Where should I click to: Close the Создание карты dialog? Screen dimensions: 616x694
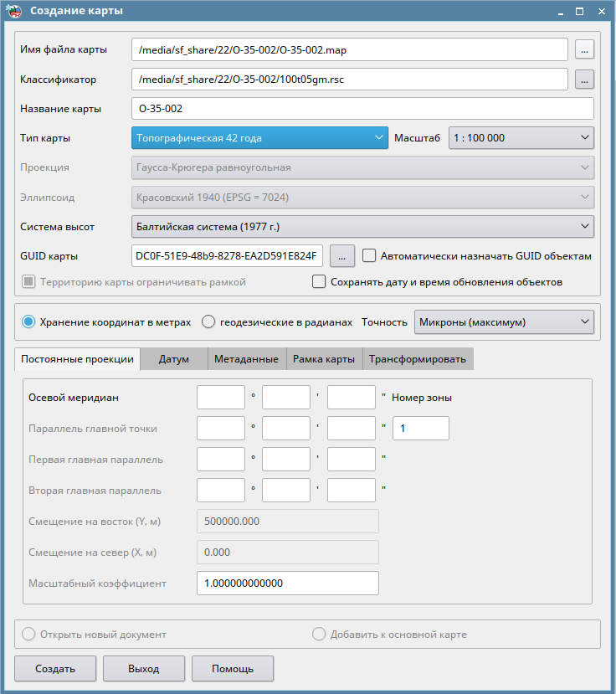click(x=599, y=11)
